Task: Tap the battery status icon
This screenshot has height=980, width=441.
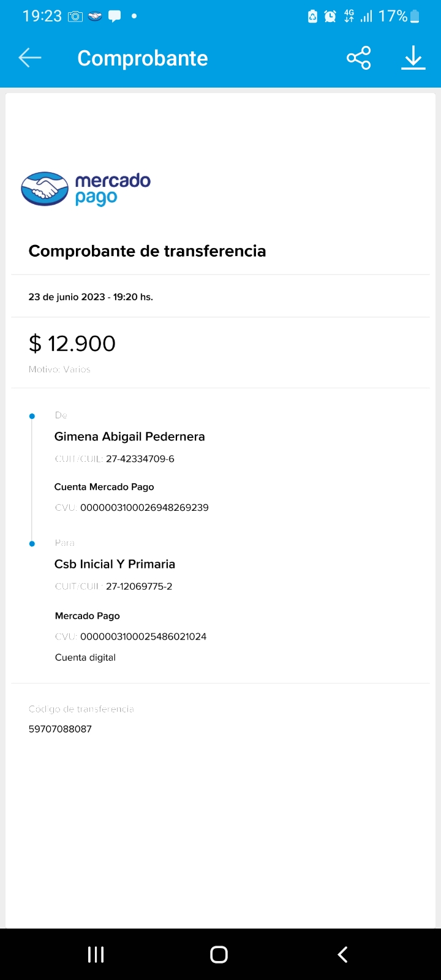Action: point(415,17)
